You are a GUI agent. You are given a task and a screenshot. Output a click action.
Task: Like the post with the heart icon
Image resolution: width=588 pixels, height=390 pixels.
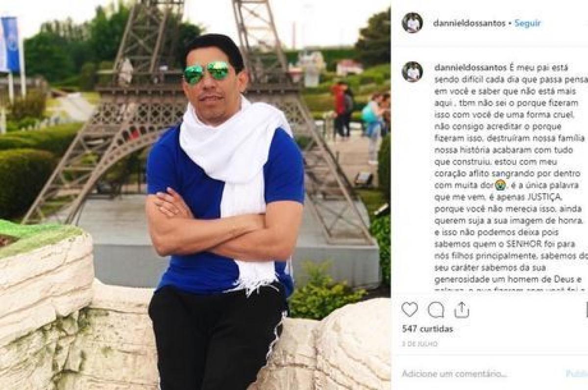coord(409,310)
